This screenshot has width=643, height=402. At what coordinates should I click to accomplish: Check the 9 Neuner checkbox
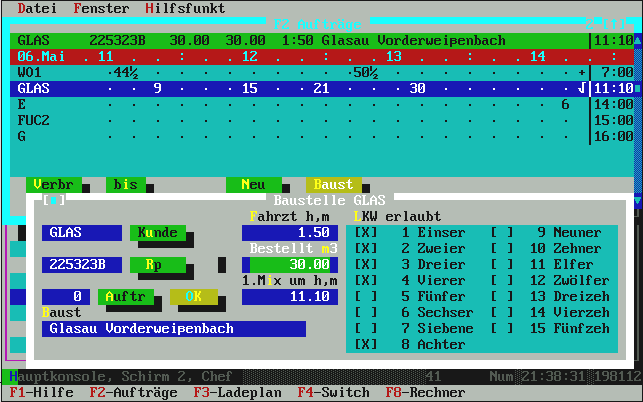click(502, 232)
